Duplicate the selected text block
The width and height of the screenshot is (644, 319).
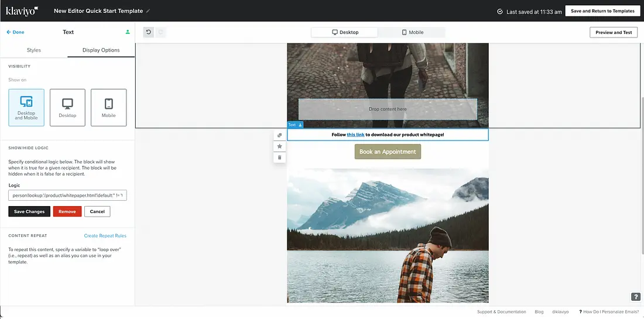click(x=279, y=135)
